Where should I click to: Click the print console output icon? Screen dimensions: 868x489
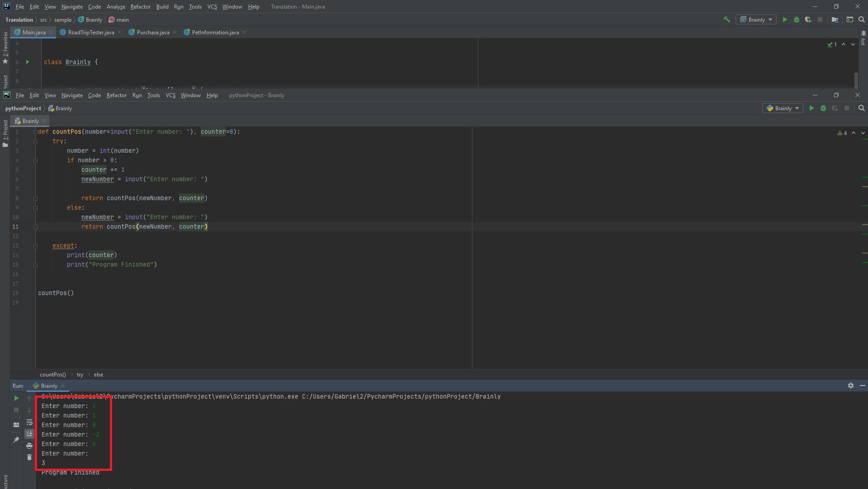tap(29, 446)
